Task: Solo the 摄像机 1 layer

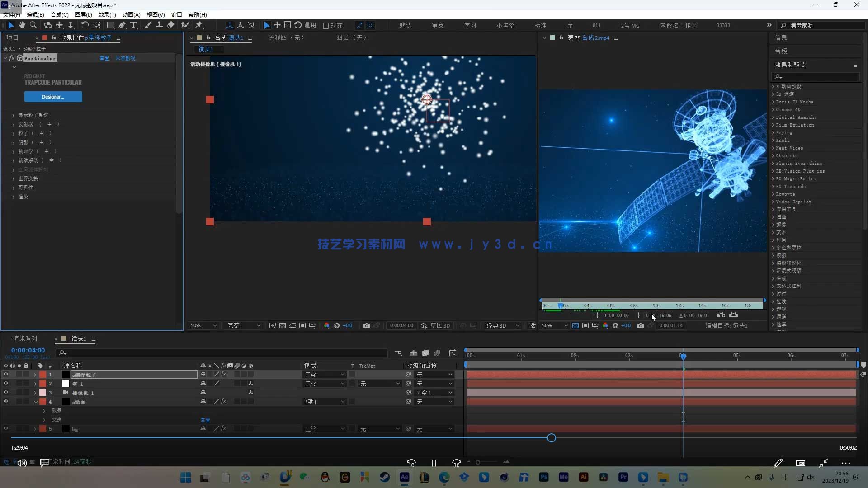Action: (x=19, y=393)
